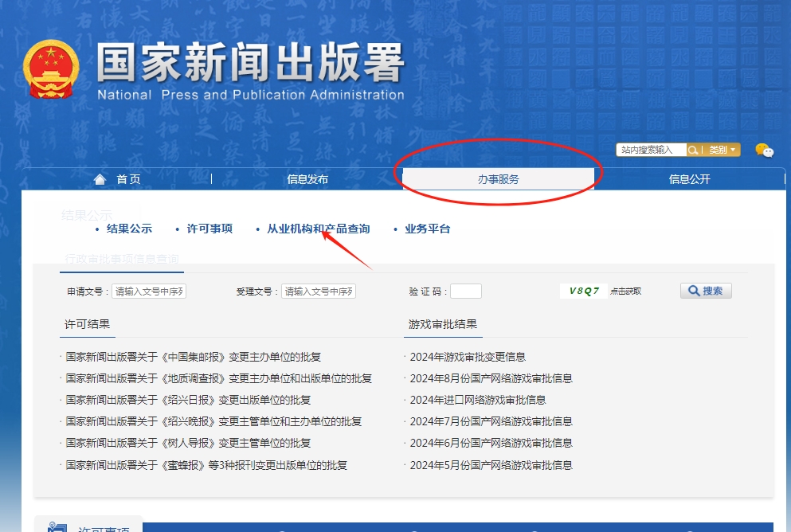The image size is (791, 532).
Task: Click the site search magnifier icon
Action: (693, 150)
